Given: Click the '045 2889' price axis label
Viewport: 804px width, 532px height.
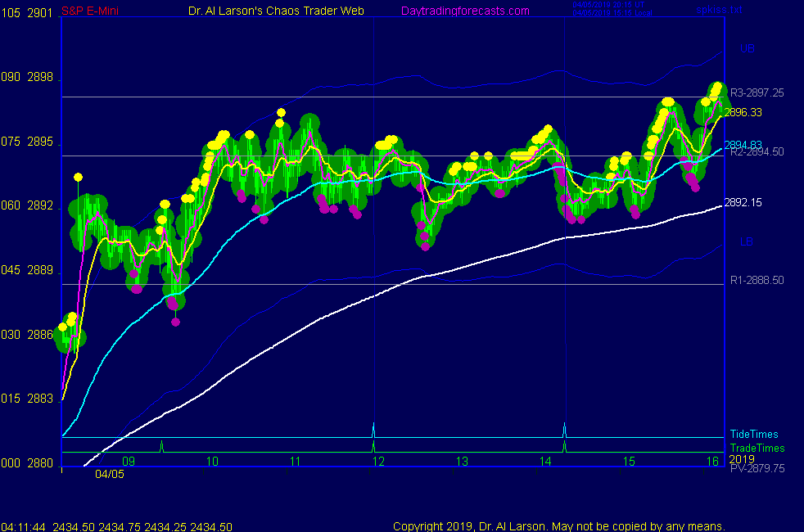Looking at the screenshot, I should [27, 270].
